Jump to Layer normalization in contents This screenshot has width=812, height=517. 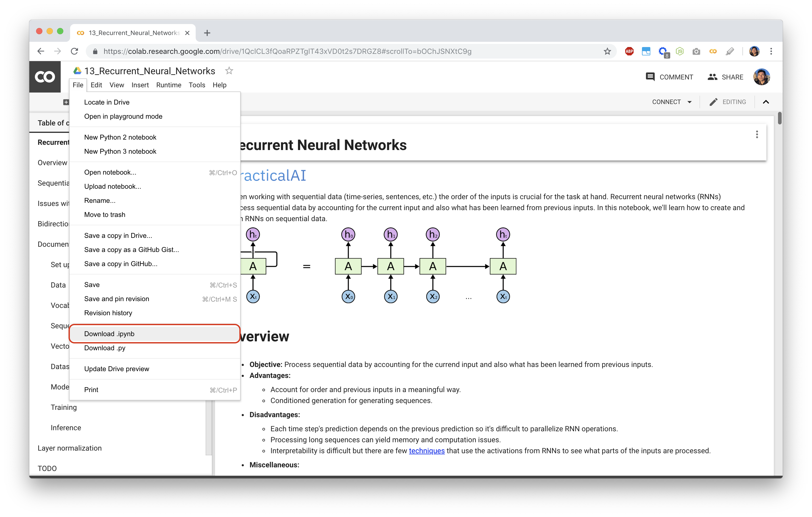tap(70, 448)
